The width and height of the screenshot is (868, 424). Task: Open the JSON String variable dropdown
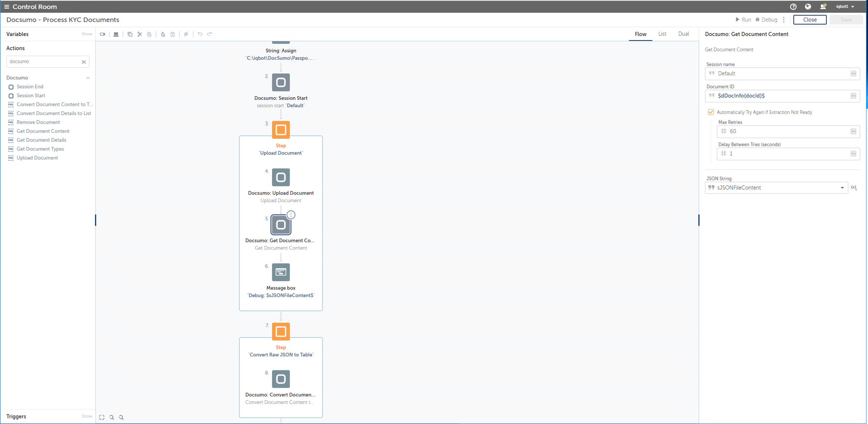click(842, 188)
